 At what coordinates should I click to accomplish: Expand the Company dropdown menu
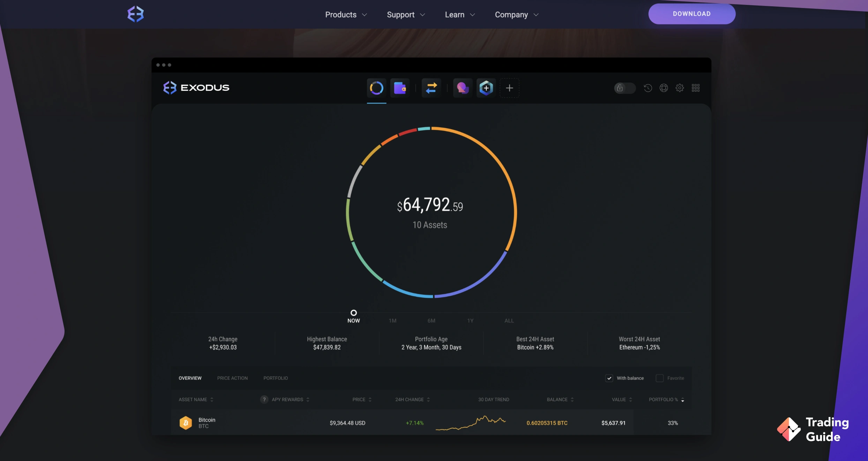click(517, 15)
